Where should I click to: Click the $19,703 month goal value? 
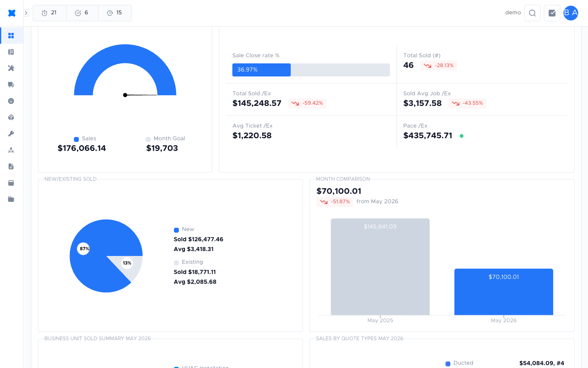[162, 148]
